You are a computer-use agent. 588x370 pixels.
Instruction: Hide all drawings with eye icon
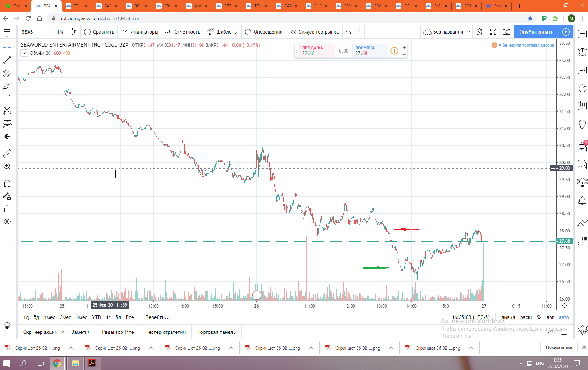coord(7,222)
